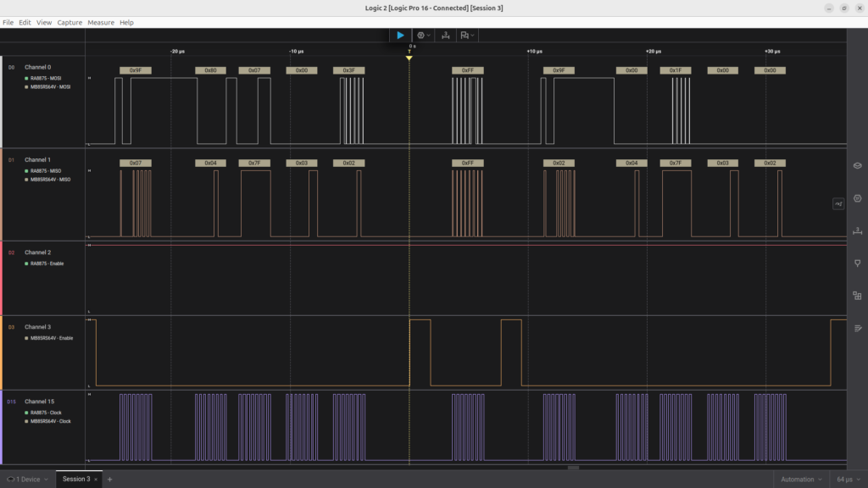This screenshot has height=488, width=868.
Task: Open the File menu
Action: point(8,23)
